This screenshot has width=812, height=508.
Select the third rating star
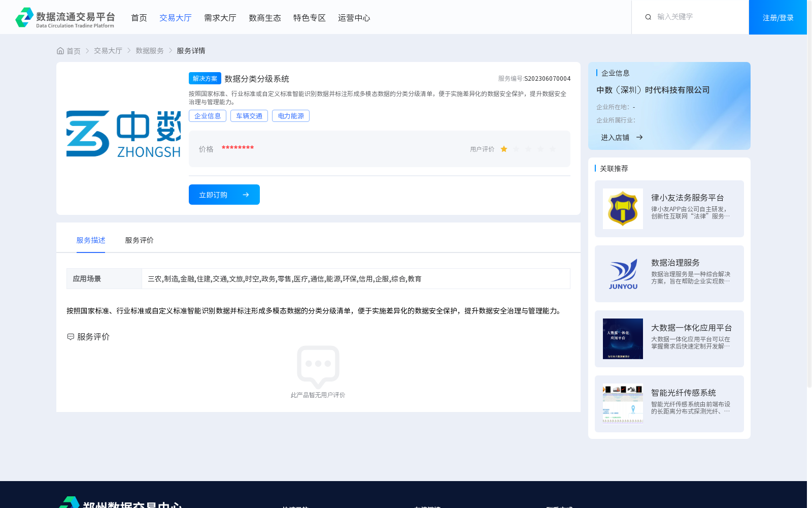(528, 149)
